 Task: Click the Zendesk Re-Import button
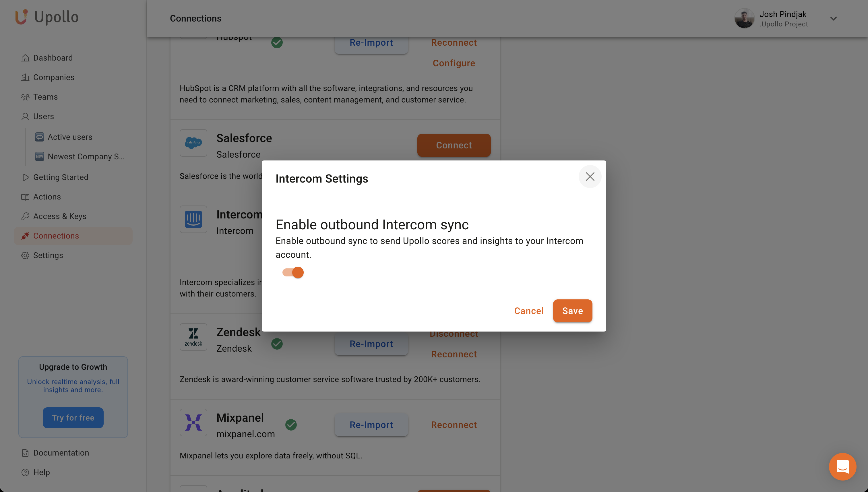coord(371,344)
